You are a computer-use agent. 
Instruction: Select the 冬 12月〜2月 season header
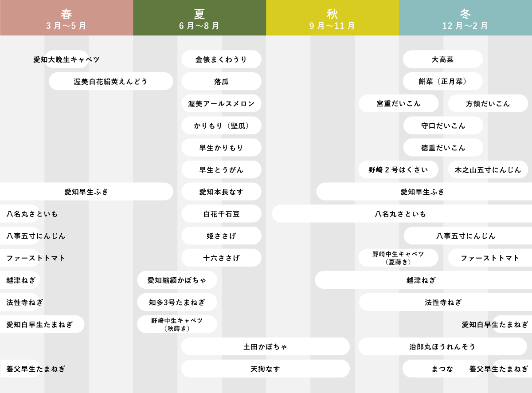(465, 18)
